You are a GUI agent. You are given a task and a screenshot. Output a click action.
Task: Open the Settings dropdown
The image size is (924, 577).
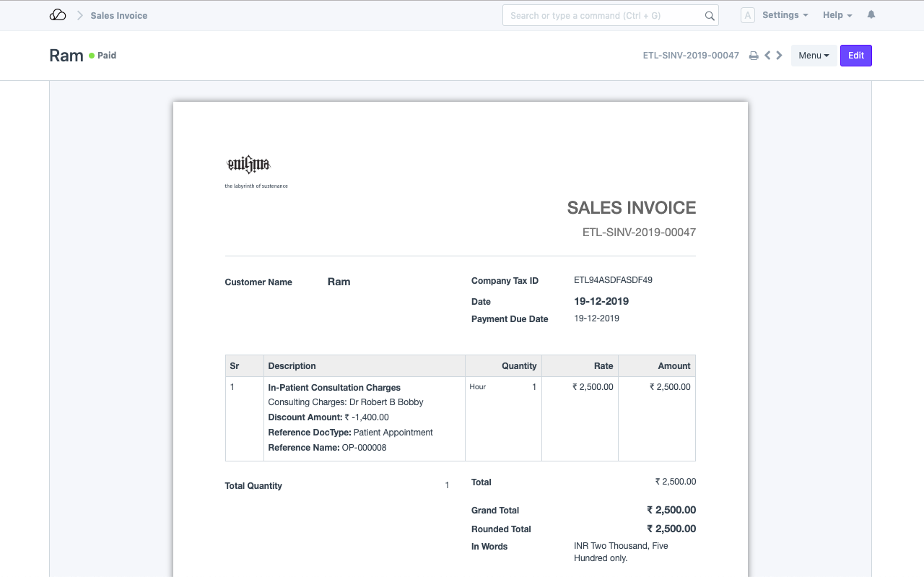click(x=785, y=14)
